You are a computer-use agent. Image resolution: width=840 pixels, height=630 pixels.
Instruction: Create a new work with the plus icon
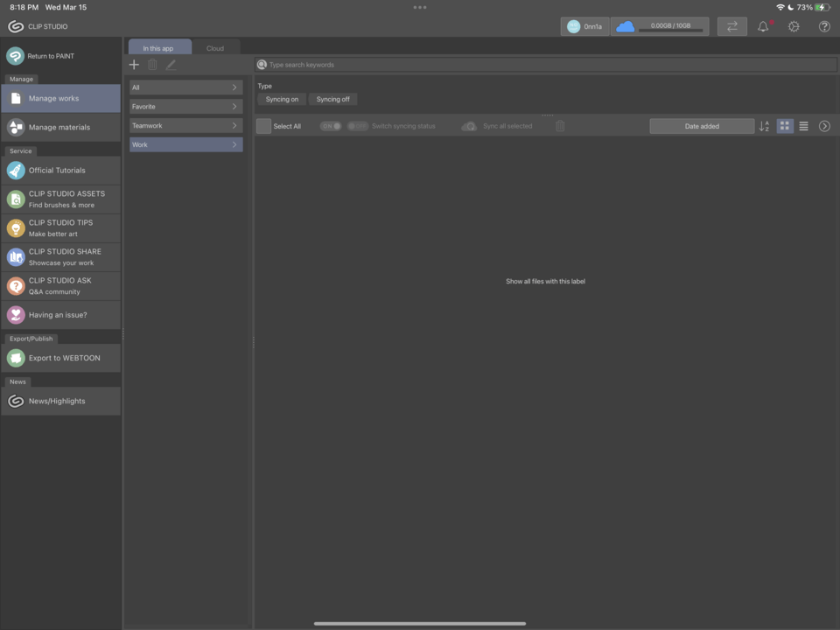coord(134,64)
